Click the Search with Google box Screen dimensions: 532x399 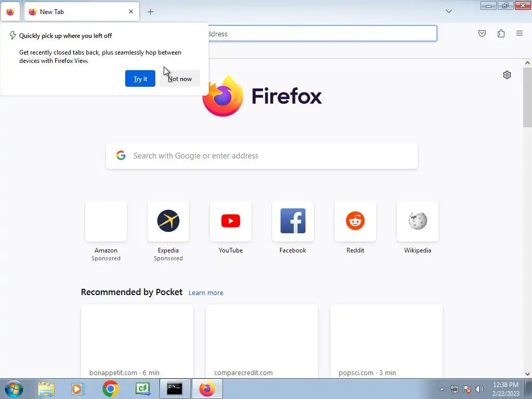coord(262,156)
